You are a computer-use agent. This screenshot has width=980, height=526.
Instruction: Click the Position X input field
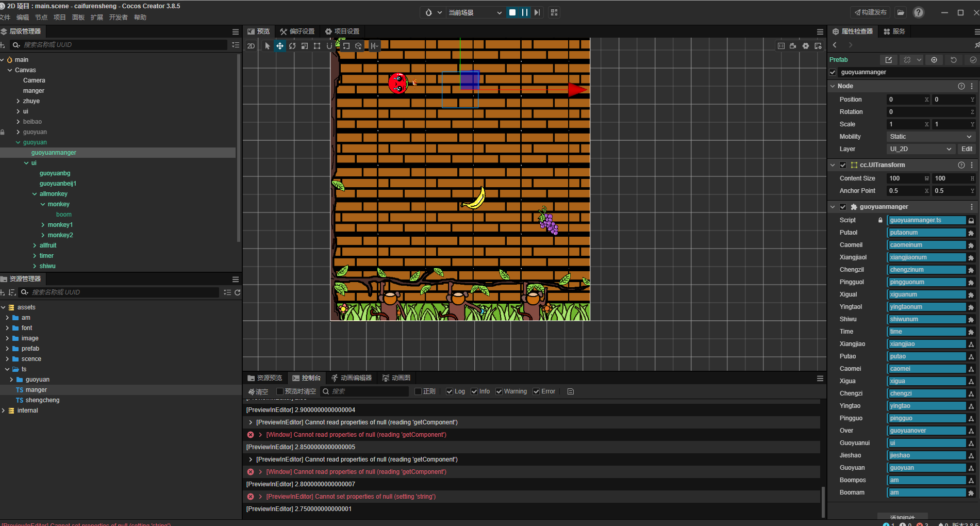tap(908, 100)
